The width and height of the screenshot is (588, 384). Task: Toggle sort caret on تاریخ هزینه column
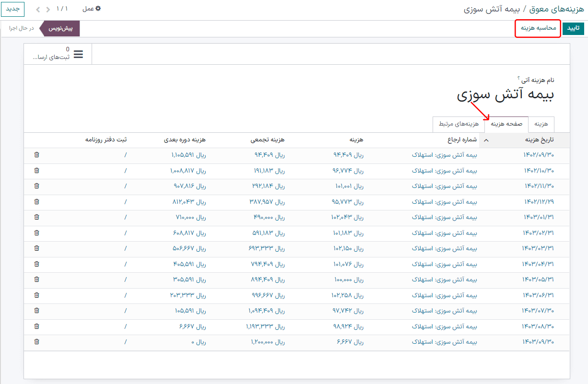(x=487, y=140)
